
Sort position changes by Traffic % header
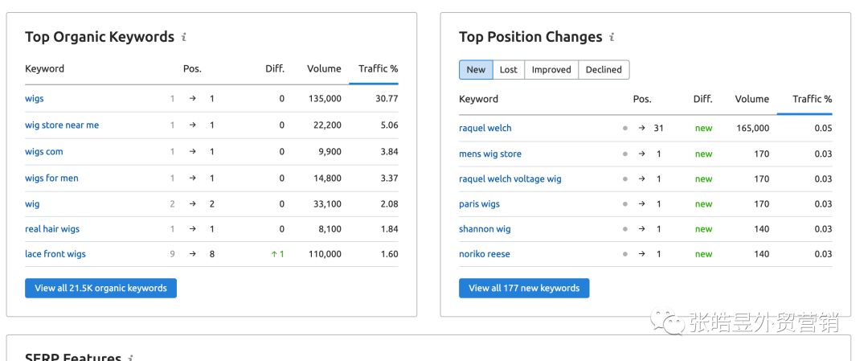coord(812,99)
